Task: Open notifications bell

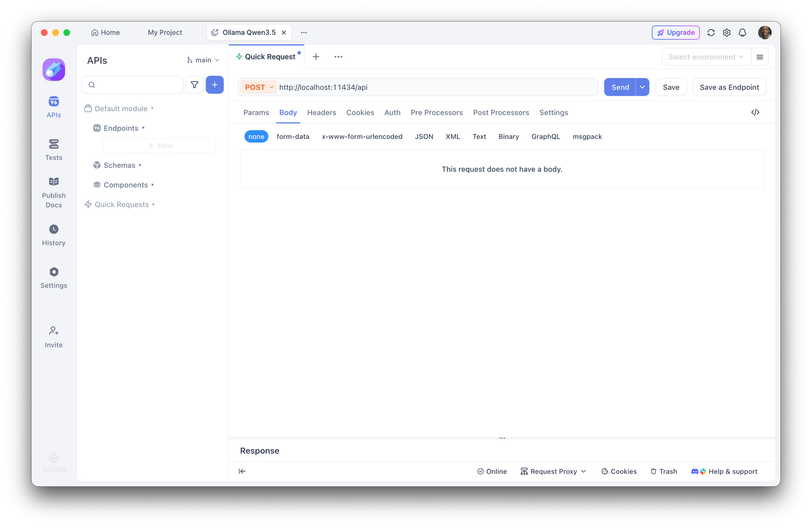Action: pyautogui.click(x=743, y=32)
